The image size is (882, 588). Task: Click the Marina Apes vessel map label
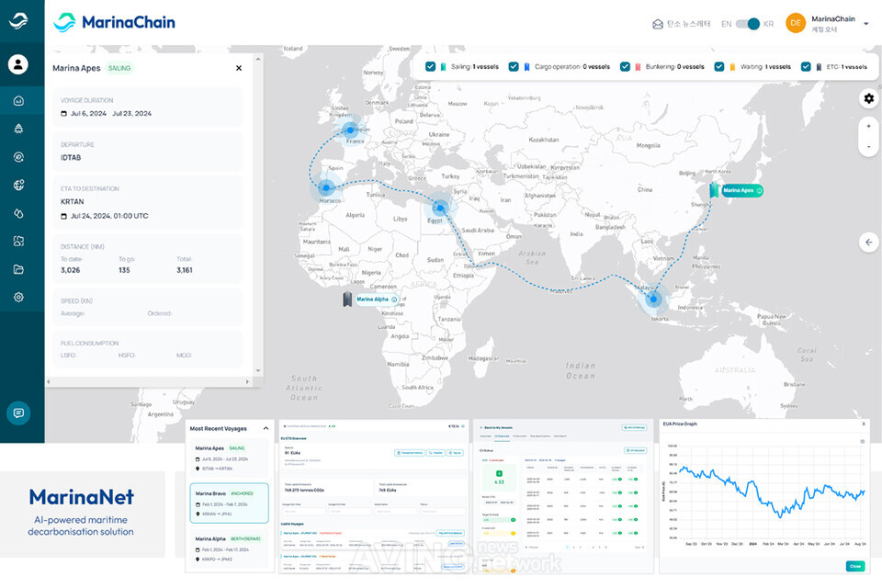coord(742,190)
